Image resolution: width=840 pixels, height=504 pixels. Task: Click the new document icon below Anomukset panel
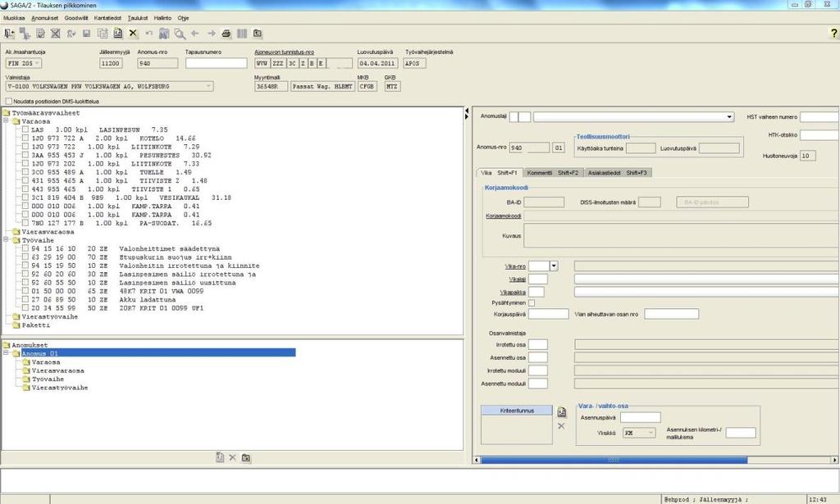click(220, 457)
